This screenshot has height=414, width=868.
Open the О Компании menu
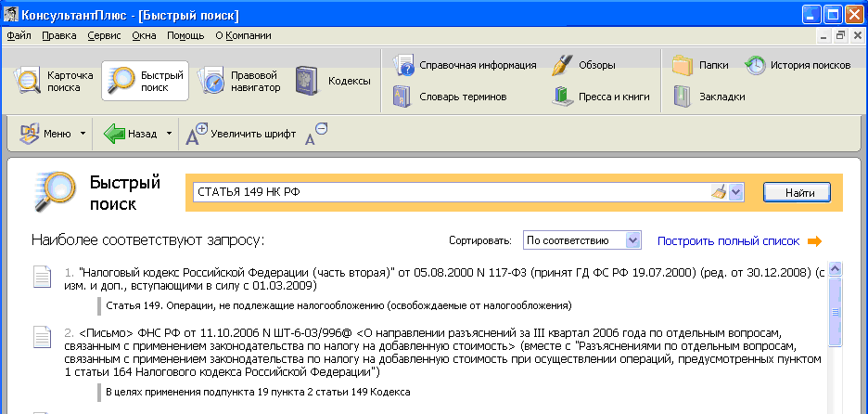(x=243, y=36)
